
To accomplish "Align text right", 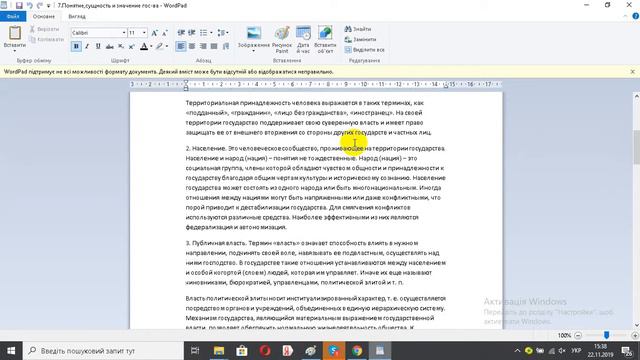I will click(x=203, y=47).
